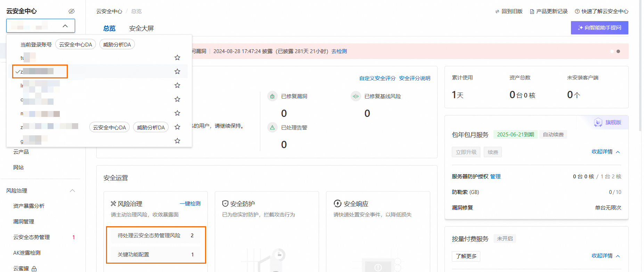Click the 快速了解云安全中心 help icon

point(577,11)
